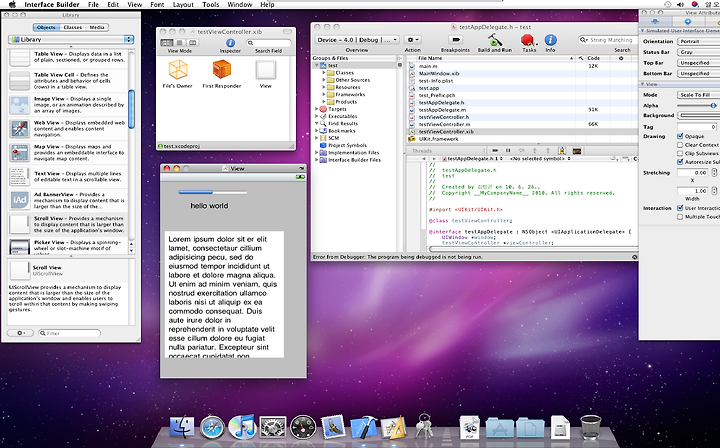Click the Stretching X stepper

click(714, 173)
